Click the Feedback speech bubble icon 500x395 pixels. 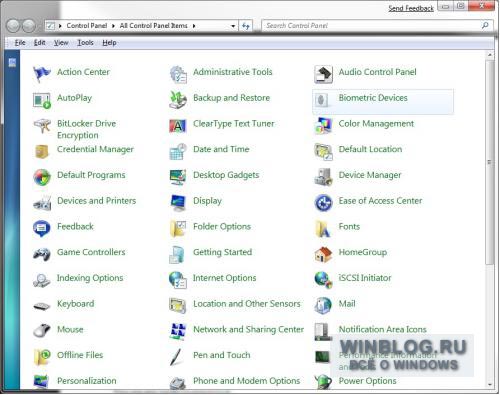tap(42, 229)
